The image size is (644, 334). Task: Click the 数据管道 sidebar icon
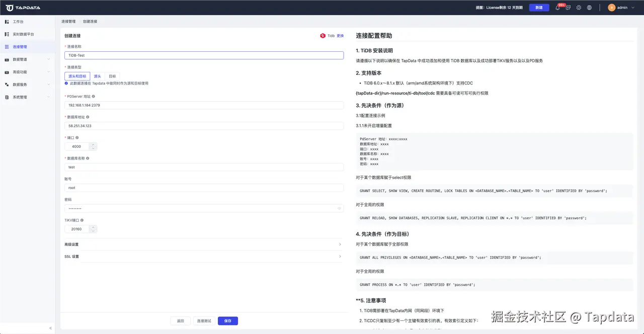(7, 59)
